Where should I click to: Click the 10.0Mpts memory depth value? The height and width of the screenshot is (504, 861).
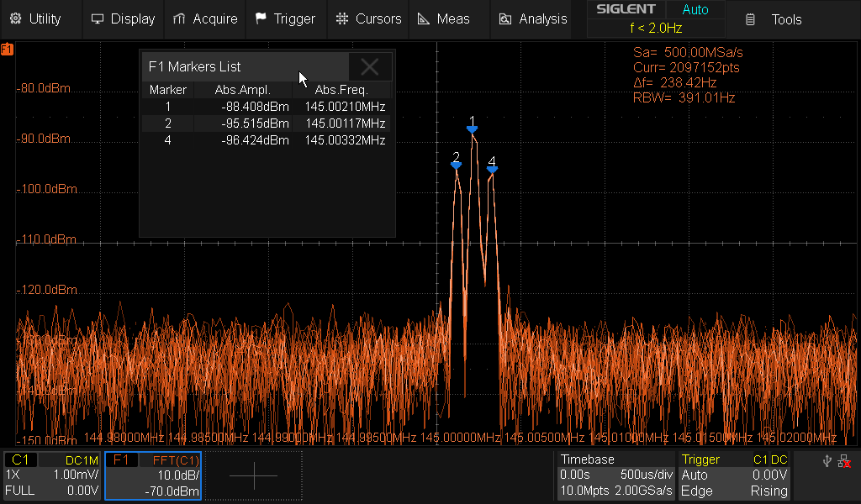tap(584, 491)
